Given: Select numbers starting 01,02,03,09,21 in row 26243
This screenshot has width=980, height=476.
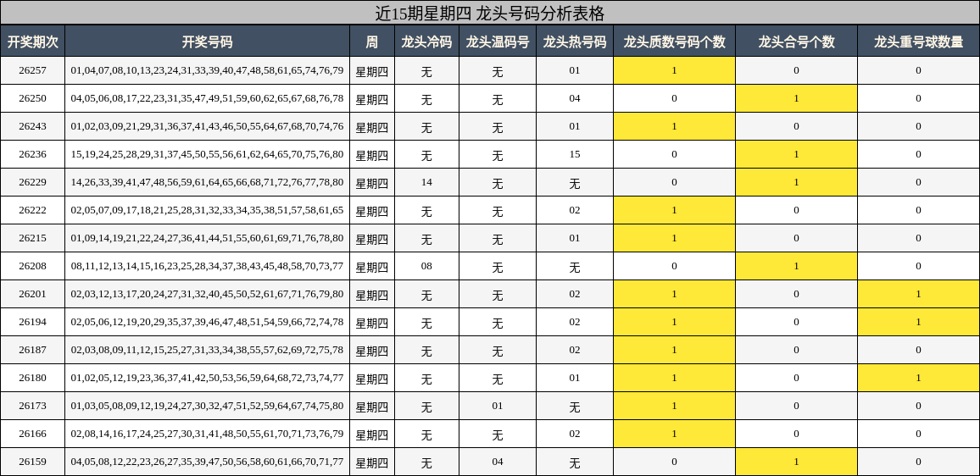Looking at the screenshot, I should coord(207,126).
